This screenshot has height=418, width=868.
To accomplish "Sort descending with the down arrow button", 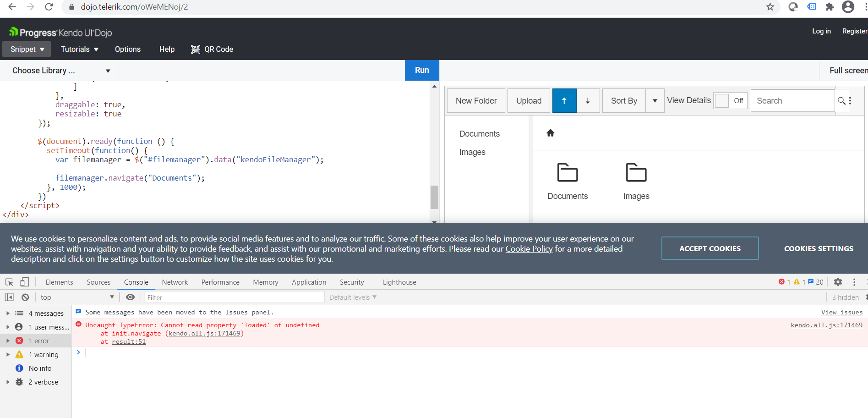I will pos(588,101).
